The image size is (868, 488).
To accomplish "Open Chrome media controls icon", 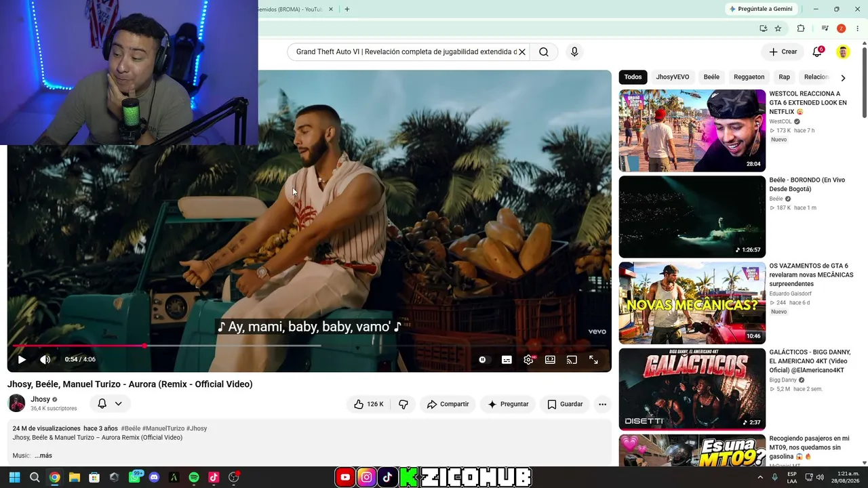I will [825, 28].
